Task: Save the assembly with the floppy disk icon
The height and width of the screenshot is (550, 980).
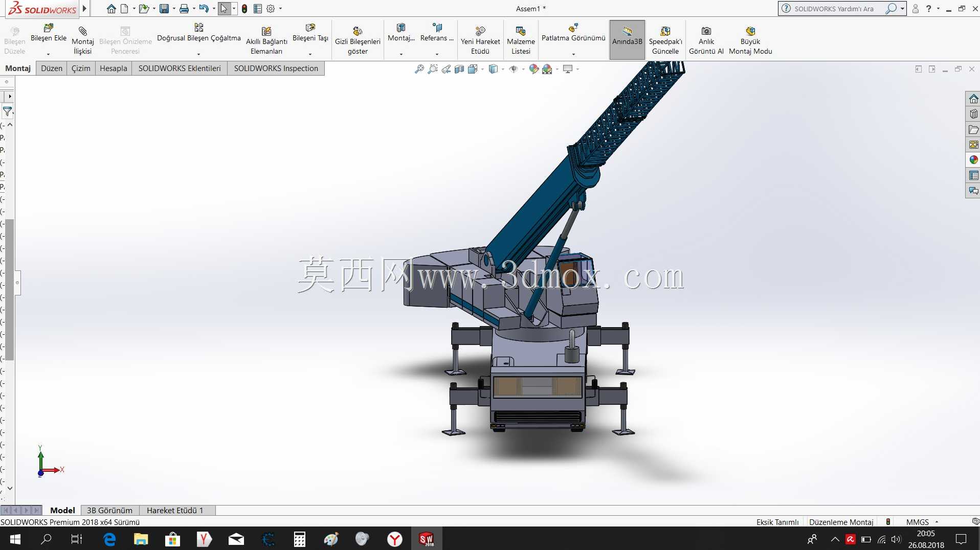Action: point(164,9)
